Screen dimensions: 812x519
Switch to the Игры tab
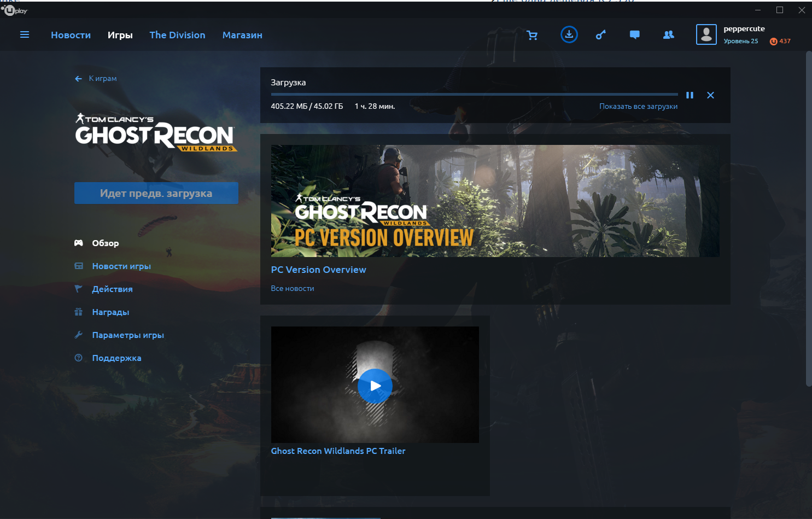[120, 35]
